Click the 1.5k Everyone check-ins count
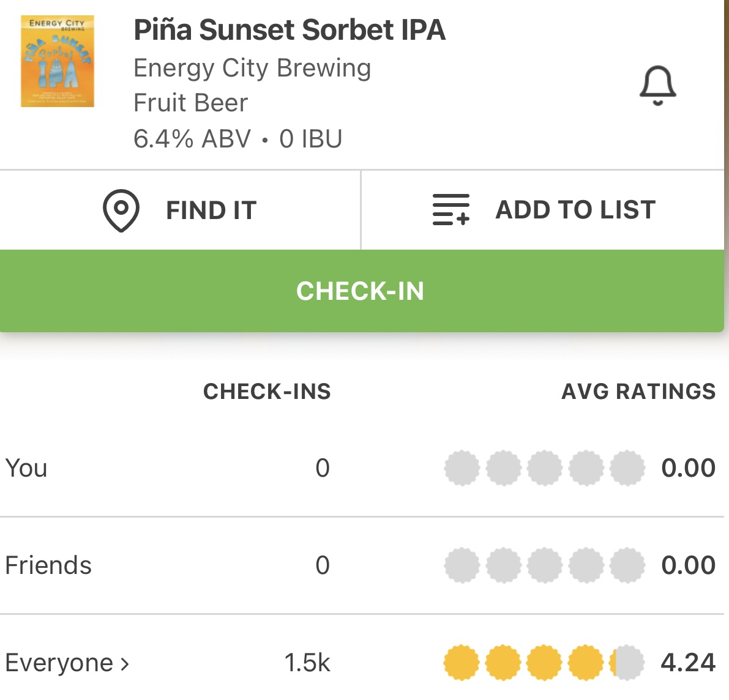The height and width of the screenshot is (700, 729). click(x=307, y=663)
